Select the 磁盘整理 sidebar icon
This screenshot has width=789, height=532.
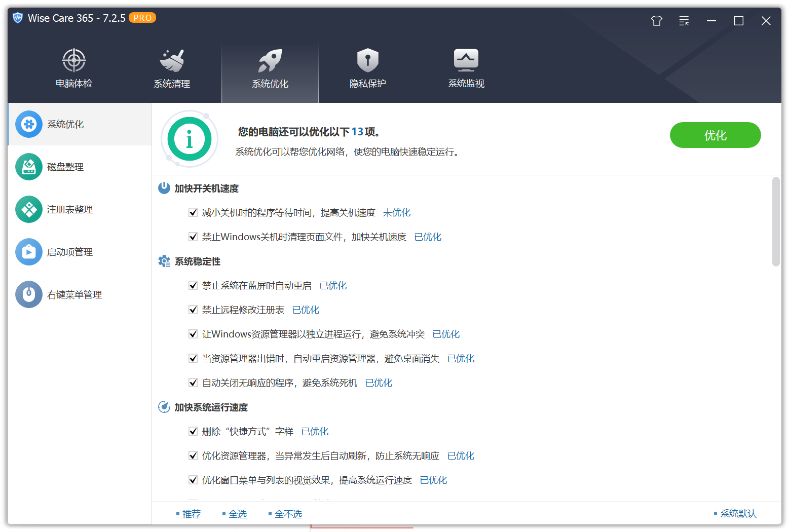pyautogui.click(x=29, y=167)
